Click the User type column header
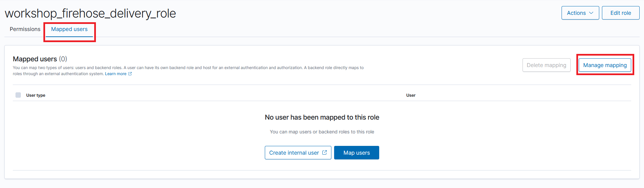 coord(36,95)
